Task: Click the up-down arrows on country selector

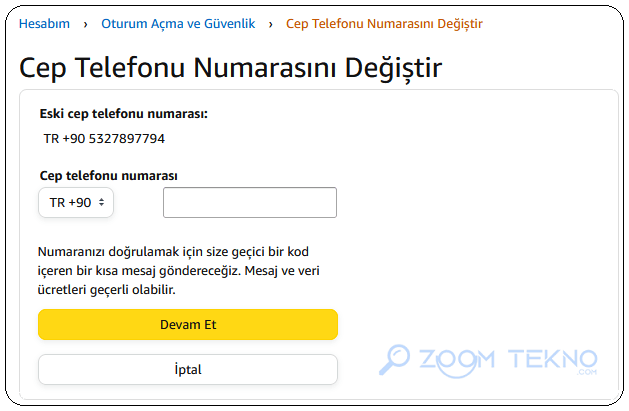Action: point(101,202)
